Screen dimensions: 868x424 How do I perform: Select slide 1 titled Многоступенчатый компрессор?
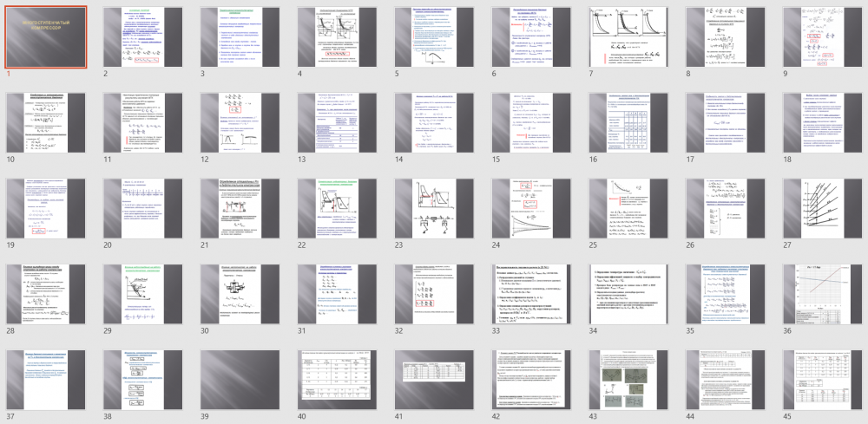(x=46, y=37)
